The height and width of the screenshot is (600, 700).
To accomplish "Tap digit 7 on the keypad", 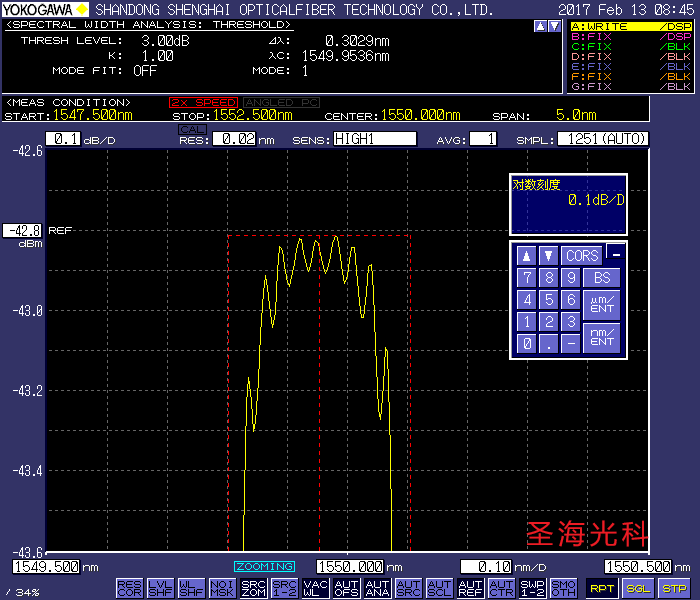I will pos(526,278).
